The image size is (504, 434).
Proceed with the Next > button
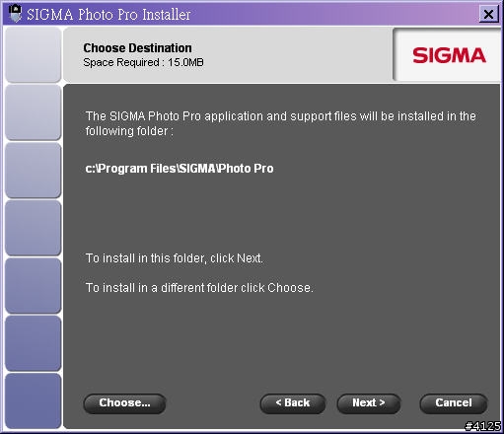tap(369, 403)
